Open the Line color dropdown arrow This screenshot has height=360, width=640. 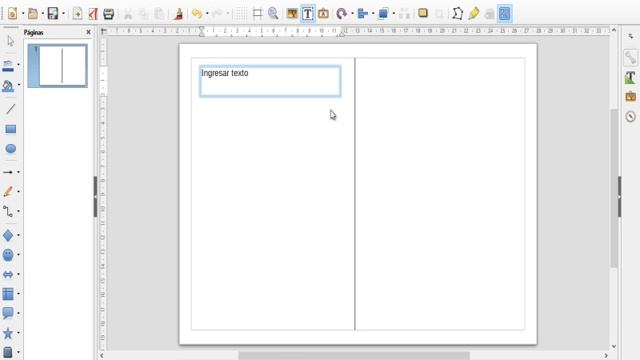point(19,65)
